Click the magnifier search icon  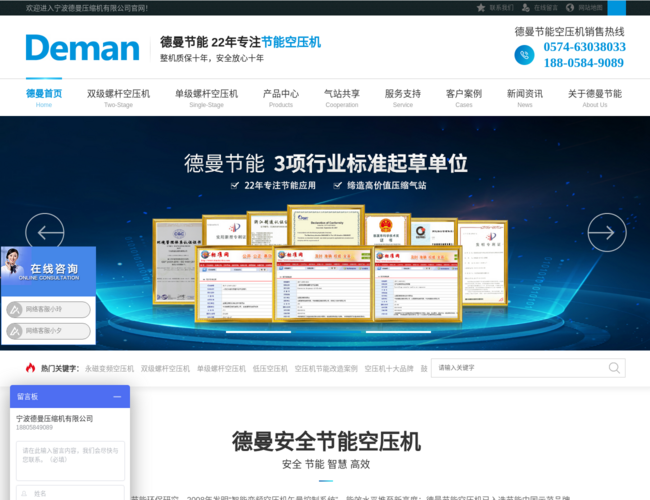pyautogui.click(x=614, y=368)
